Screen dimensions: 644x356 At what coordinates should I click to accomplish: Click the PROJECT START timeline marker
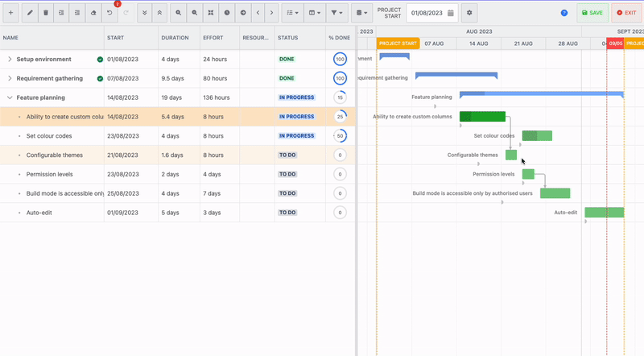398,43
